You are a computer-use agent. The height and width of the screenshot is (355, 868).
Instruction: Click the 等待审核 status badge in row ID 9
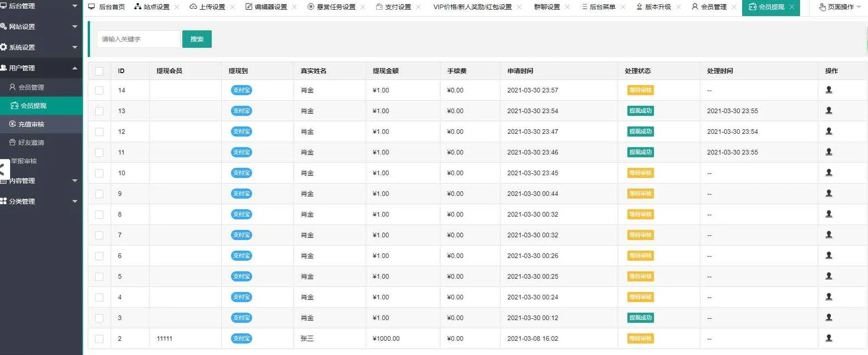click(640, 194)
